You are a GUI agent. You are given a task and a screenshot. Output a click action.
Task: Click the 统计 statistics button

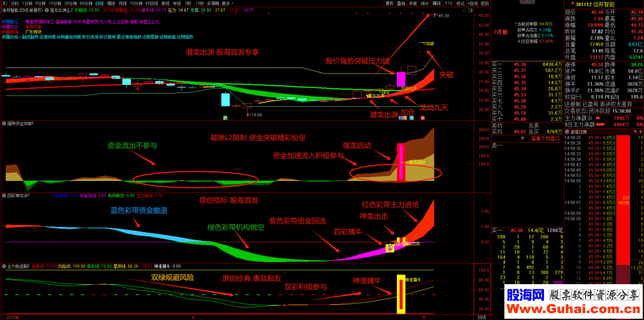[x=425, y=3]
